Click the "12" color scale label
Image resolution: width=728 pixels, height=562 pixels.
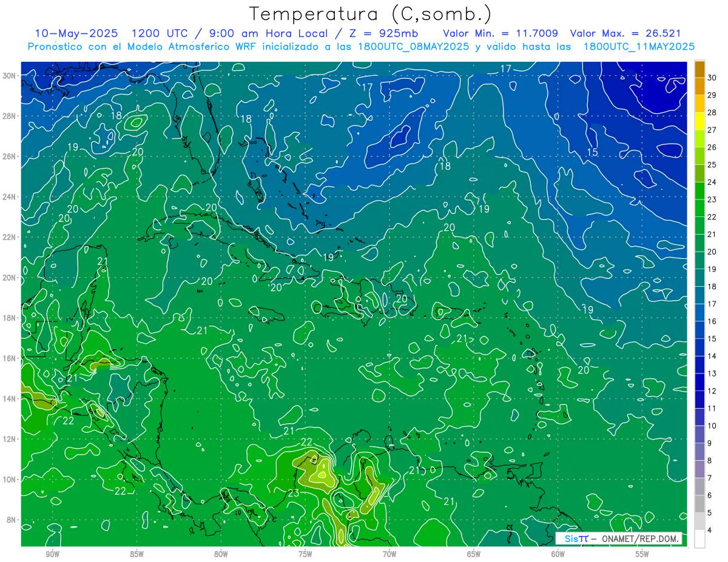tap(712, 390)
